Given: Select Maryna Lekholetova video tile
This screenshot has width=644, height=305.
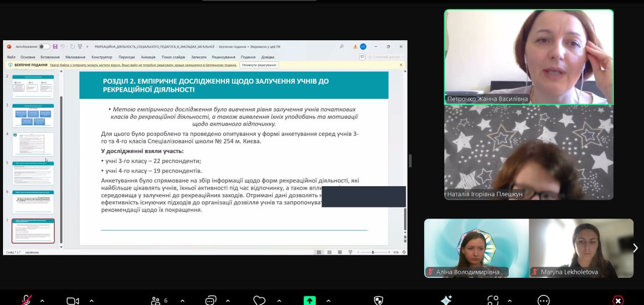Looking at the screenshot, I should click(581, 248).
